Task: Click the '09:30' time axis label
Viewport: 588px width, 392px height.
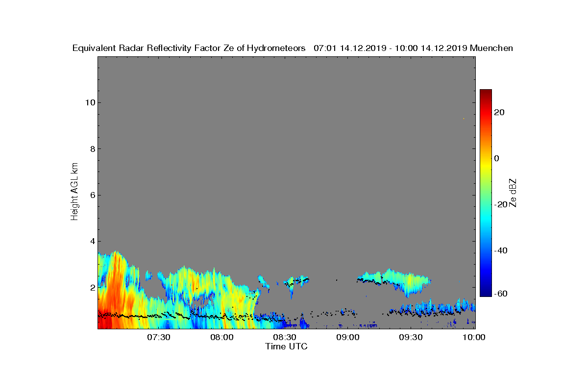Action: click(412, 337)
